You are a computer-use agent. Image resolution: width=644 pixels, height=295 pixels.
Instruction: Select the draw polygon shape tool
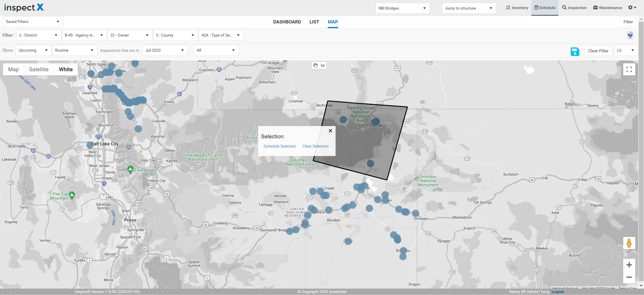click(323, 66)
